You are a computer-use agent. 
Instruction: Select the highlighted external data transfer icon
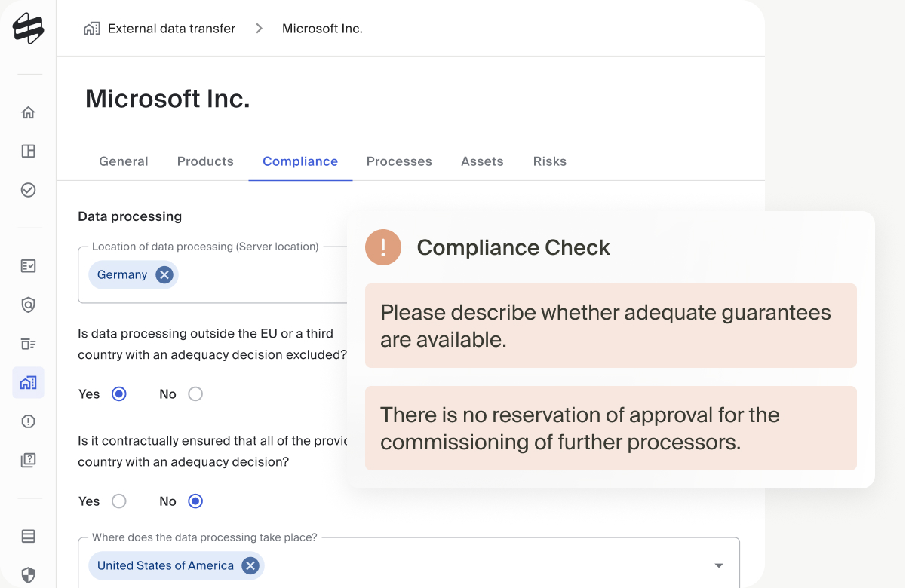28,383
